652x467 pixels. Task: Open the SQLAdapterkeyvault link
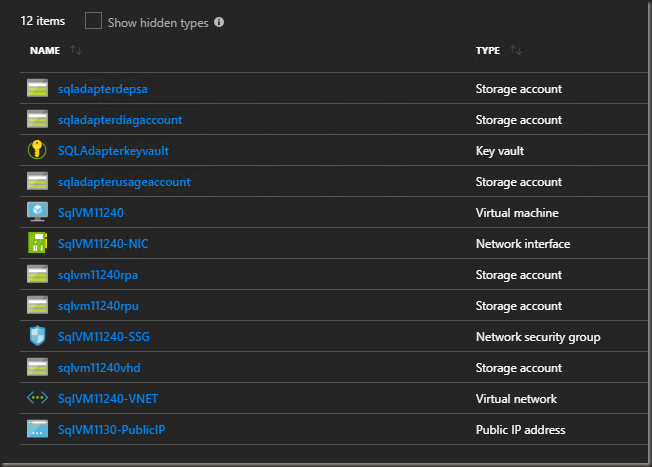coord(112,151)
